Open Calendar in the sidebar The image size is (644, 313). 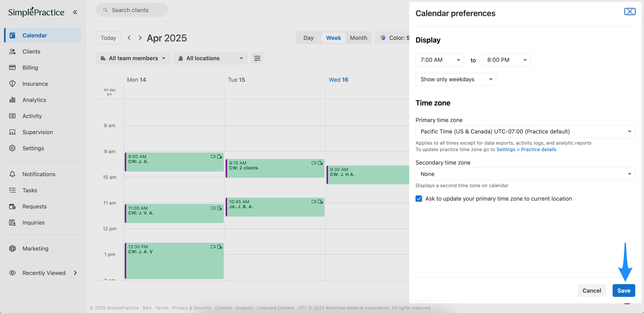tap(43, 35)
